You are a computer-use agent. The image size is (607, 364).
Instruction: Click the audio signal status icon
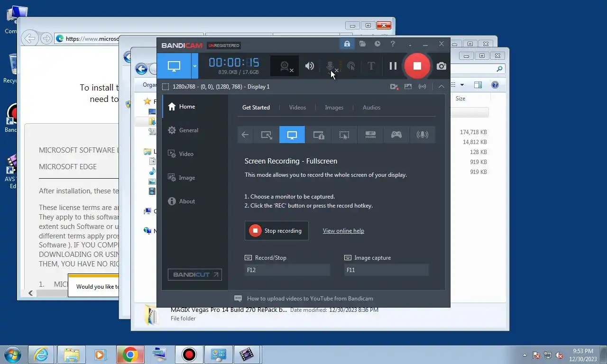point(422,86)
